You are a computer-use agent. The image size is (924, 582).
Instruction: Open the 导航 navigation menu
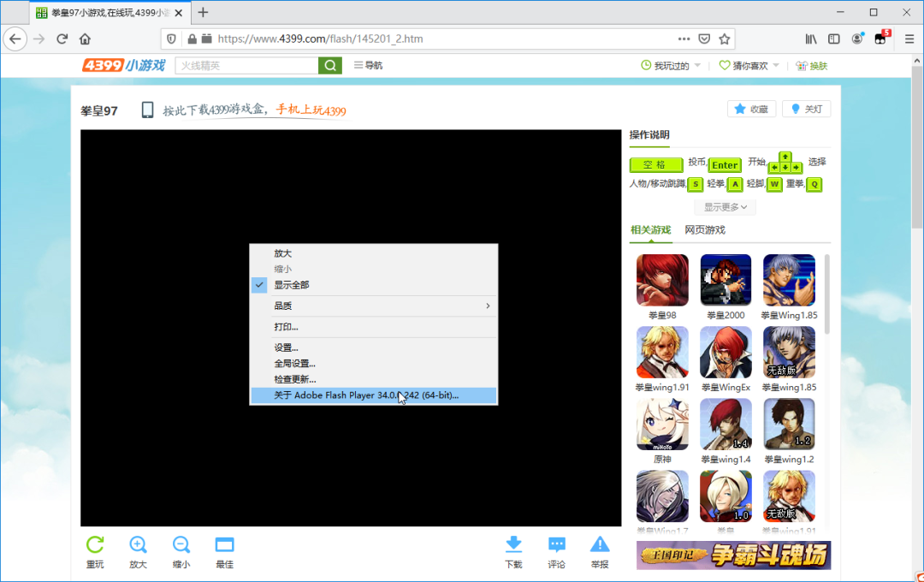pyautogui.click(x=368, y=65)
